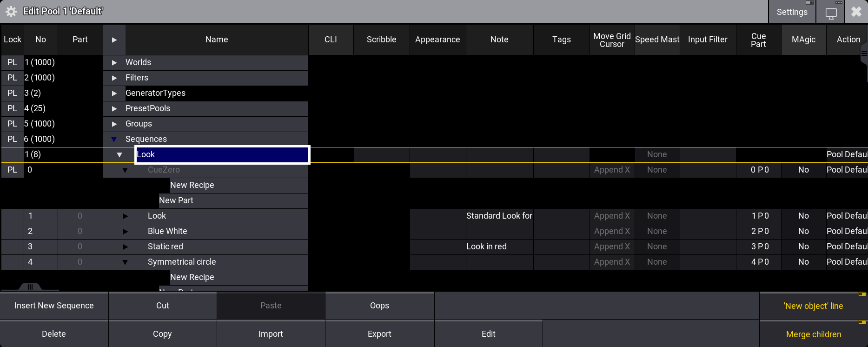Collapse the Symmetrical circle cue arrow
Viewport: 868px width, 347px height.
pos(125,262)
